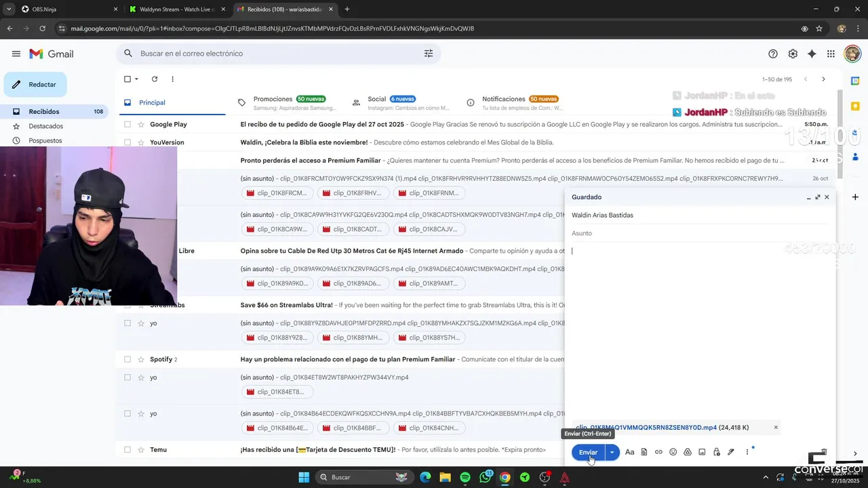Remove the clip_01K8M6Q1 attachment
Viewport: 868px width, 488px height.
776,428
